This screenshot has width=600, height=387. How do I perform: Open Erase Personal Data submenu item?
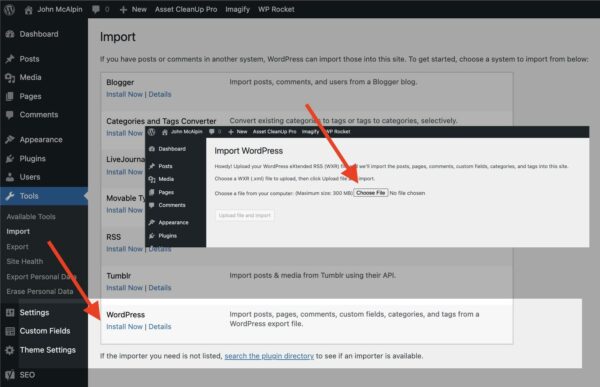coord(40,292)
